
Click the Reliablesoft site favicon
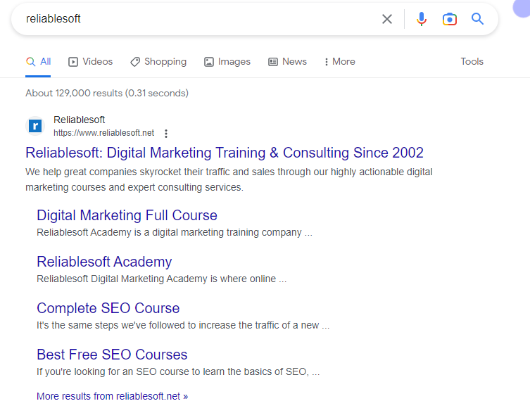pyautogui.click(x=35, y=126)
